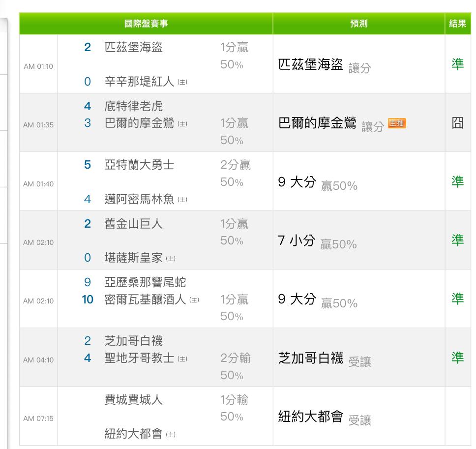
Task: Click the 1分贏 50% odds for 匹茲堡海盜
Action: pos(234,56)
